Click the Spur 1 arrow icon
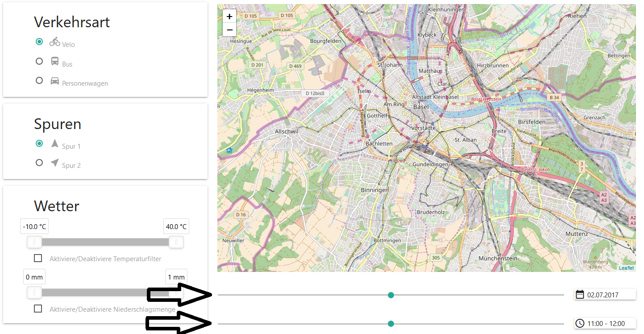The width and height of the screenshot is (644, 334). point(54,143)
